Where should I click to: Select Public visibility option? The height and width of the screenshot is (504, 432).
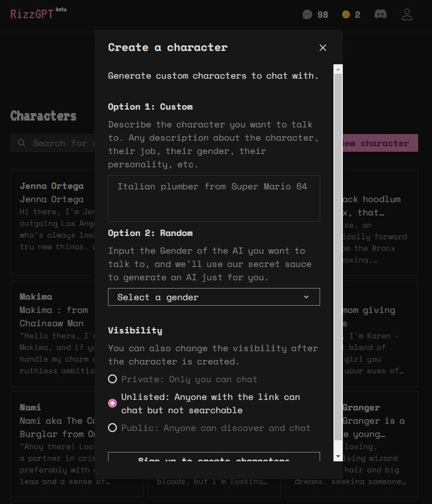point(112,428)
